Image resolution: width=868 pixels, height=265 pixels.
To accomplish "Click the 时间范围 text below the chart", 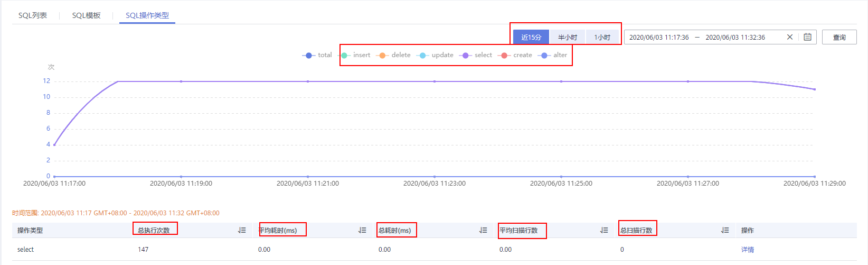I will tap(116, 213).
